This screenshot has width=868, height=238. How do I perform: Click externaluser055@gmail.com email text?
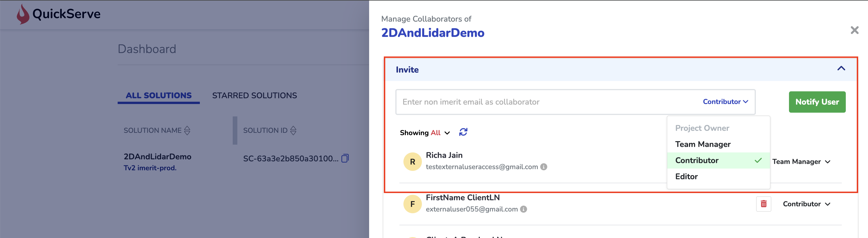click(x=472, y=209)
